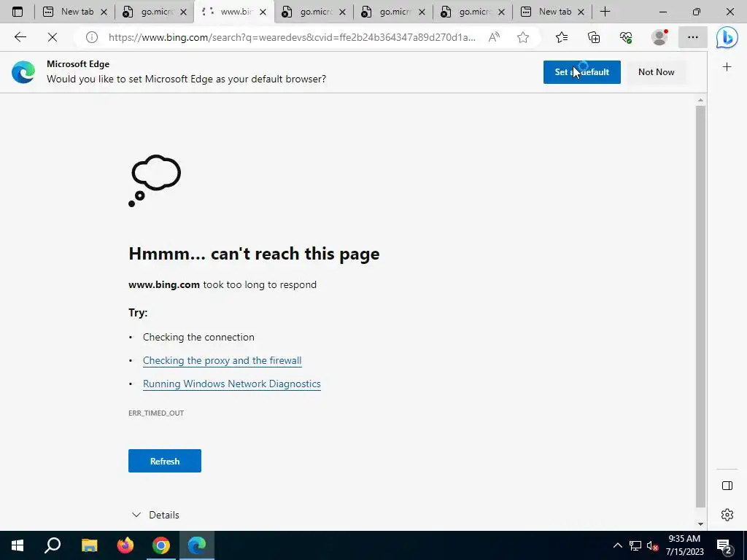
Task: Open a new tab with plus button
Action: [605, 12]
